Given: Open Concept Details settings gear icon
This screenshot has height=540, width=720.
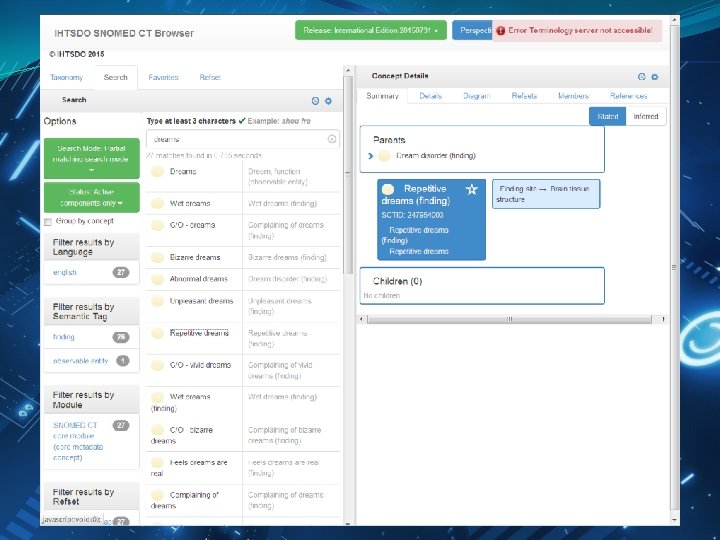Looking at the screenshot, I should coord(655,77).
